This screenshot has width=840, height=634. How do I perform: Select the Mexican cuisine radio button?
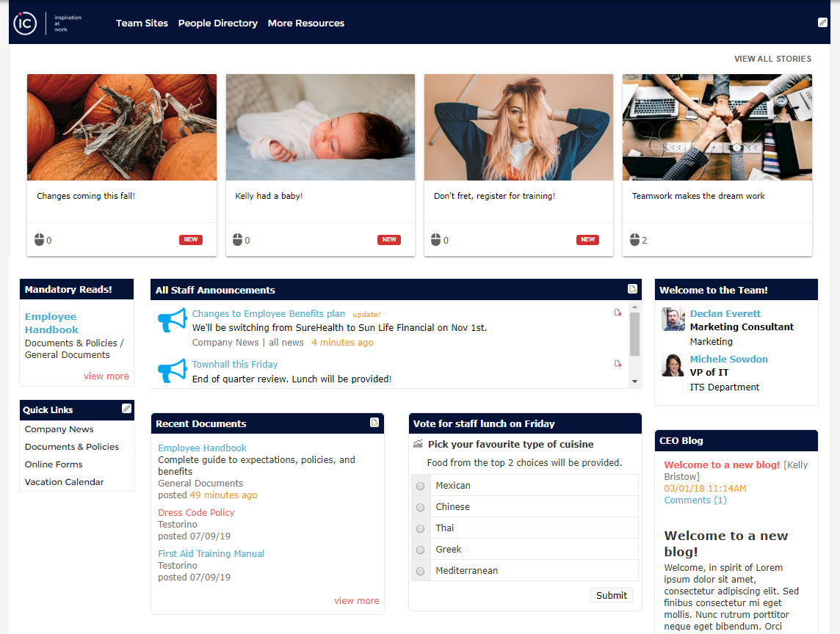(x=420, y=485)
